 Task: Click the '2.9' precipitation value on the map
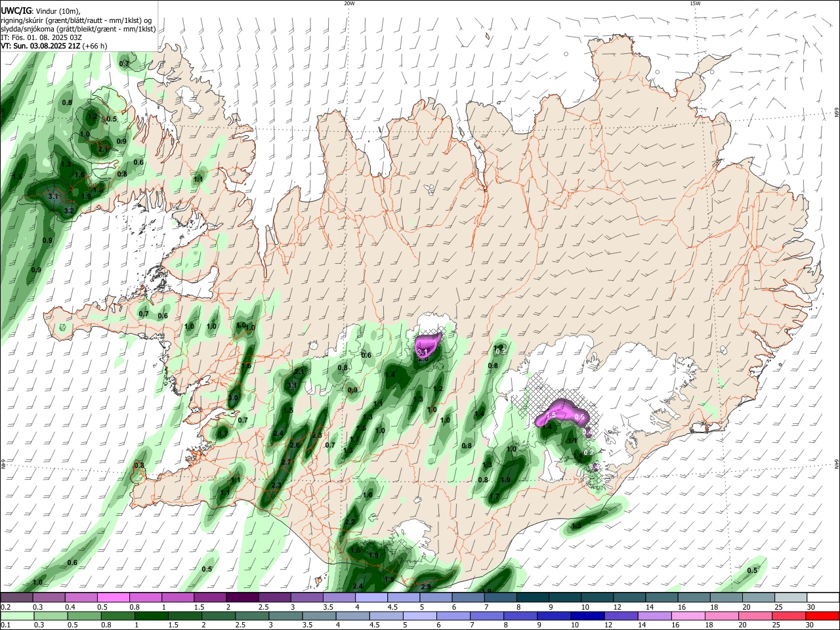click(425, 587)
